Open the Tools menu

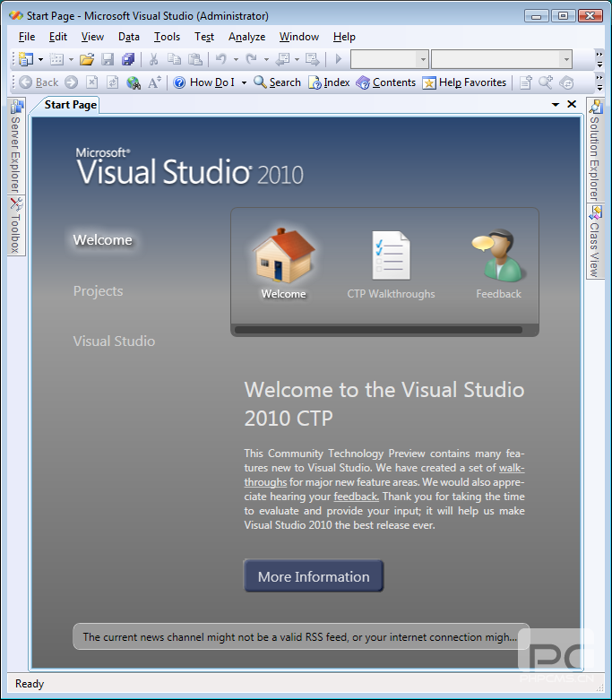167,37
